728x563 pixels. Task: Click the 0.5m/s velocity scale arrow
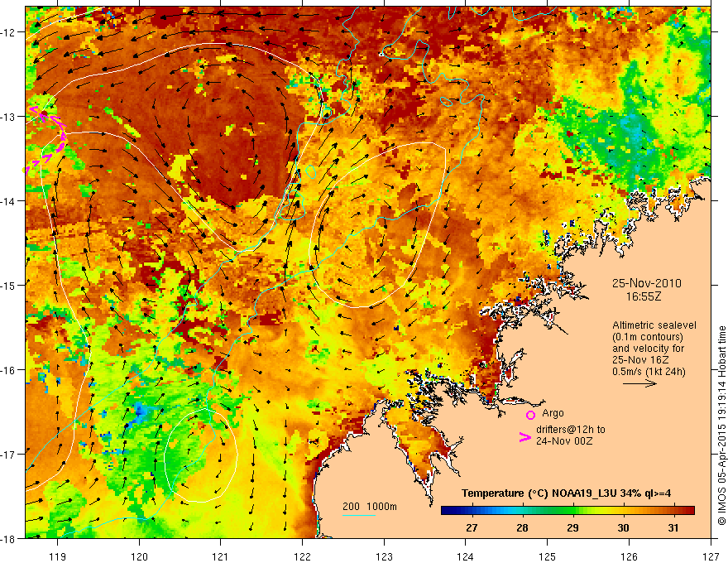coord(639,383)
